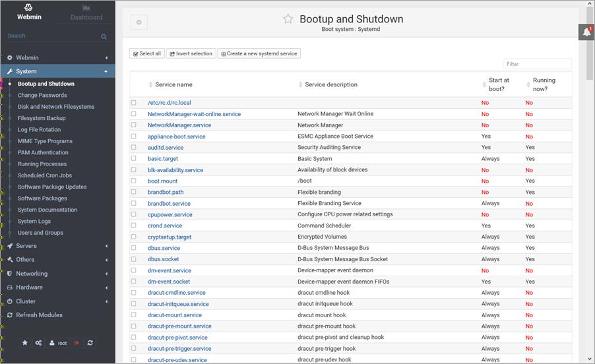
Task: Sort by Service name arrows
Action: pos(150,84)
